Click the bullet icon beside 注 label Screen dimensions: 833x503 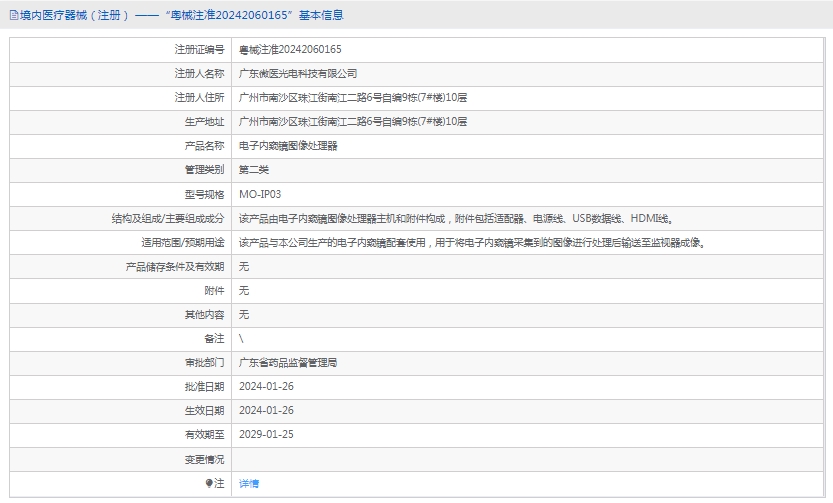209,483
